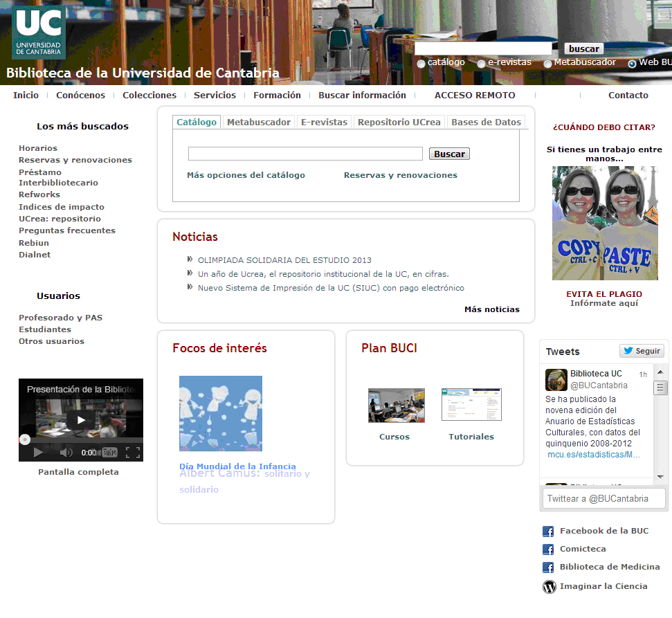Select the e-revistas radio option
The image size is (672, 618).
pyautogui.click(x=482, y=64)
